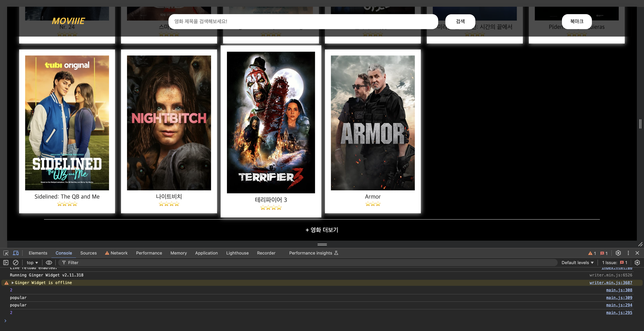Click the live expression eye icon
The width and height of the screenshot is (644, 331).
tap(49, 263)
